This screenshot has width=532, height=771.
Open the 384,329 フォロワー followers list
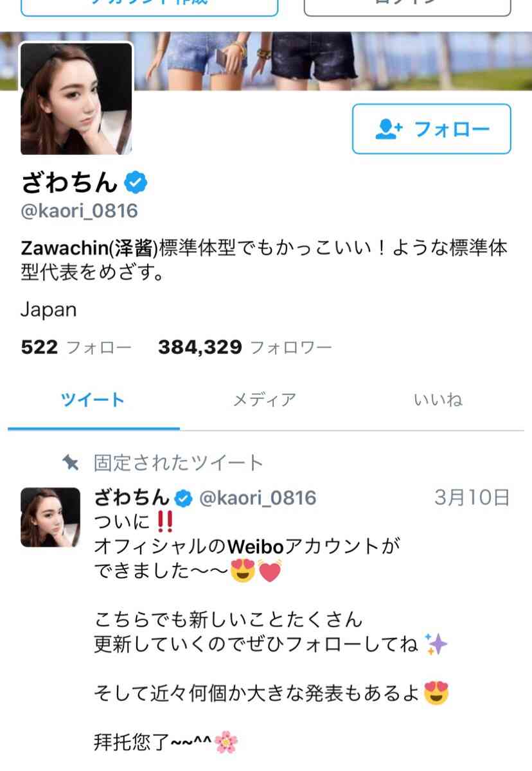[245, 348]
